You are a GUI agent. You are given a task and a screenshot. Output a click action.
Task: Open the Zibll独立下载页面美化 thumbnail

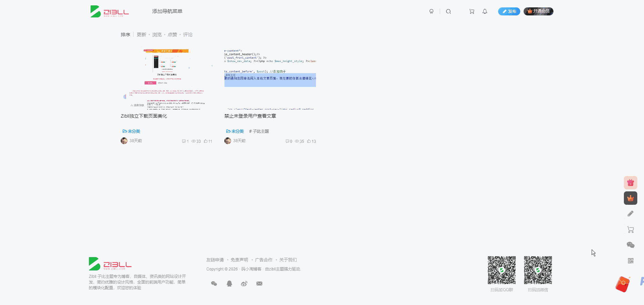click(166, 79)
